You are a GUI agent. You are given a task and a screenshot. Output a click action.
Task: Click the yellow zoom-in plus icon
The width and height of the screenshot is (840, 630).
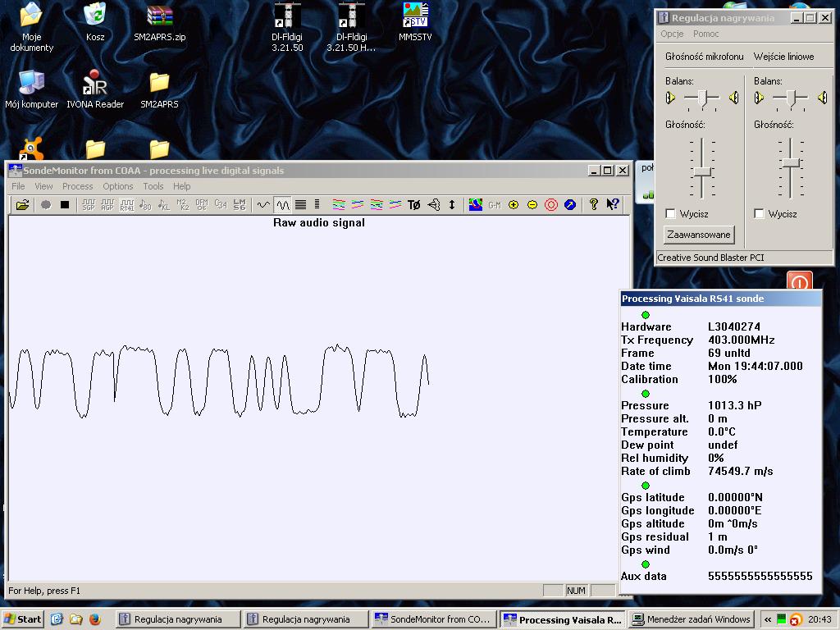click(514, 204)
